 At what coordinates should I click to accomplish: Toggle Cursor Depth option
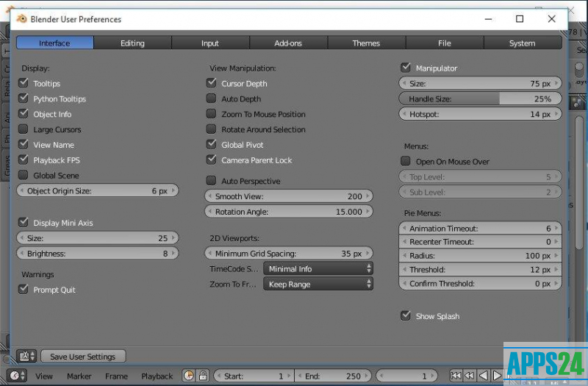(212, 83)
